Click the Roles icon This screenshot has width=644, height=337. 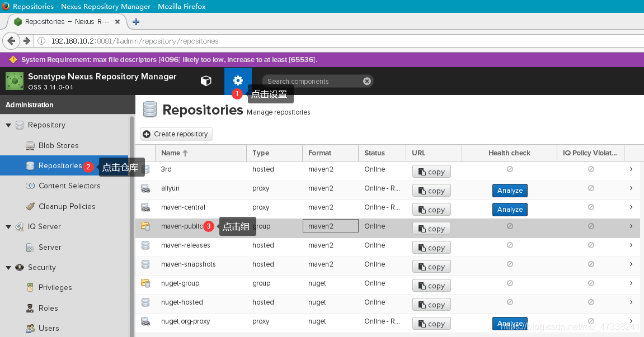[30, 308]
